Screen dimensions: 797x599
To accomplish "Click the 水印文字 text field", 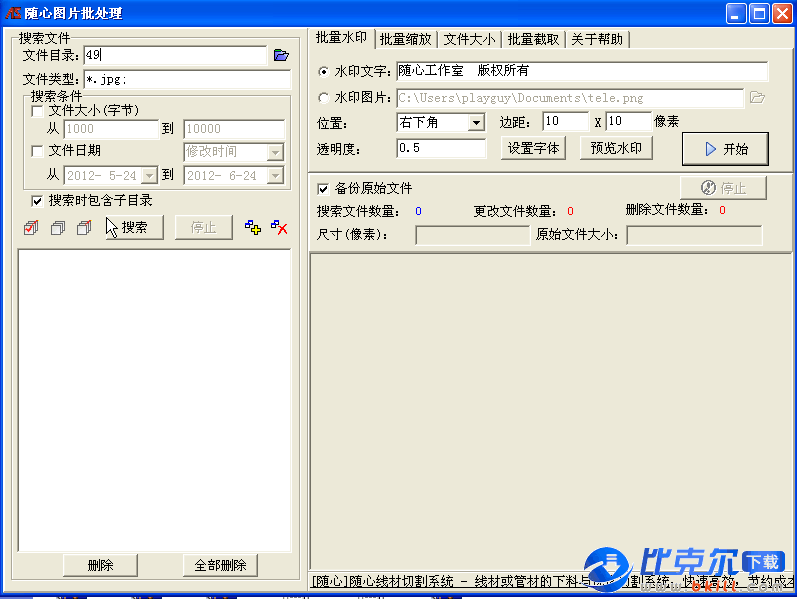I will click(582, 71).
